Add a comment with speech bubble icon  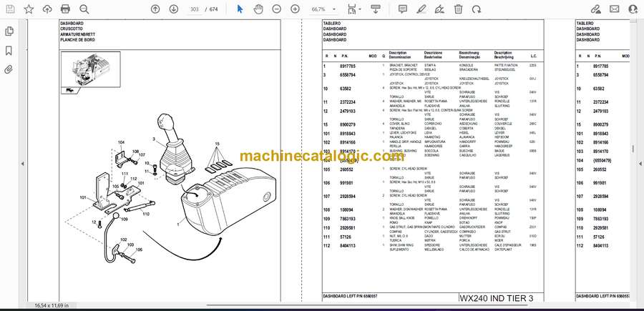tap(403, 9)
